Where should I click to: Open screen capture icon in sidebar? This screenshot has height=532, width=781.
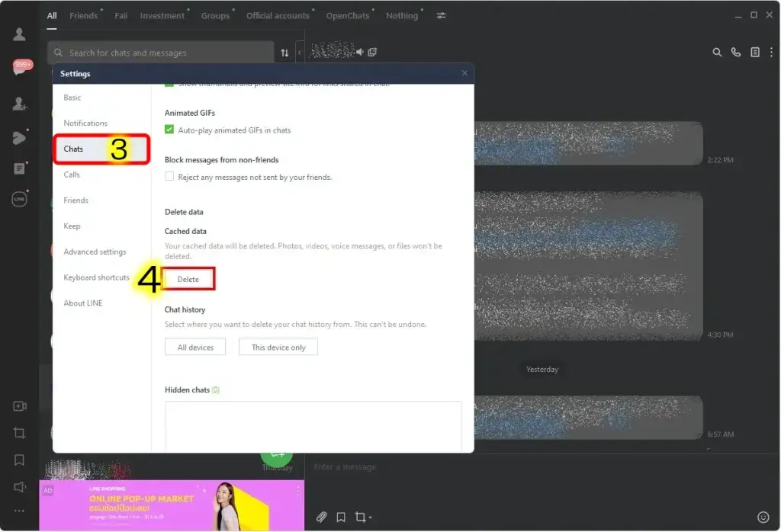click(x=19, y=433)
